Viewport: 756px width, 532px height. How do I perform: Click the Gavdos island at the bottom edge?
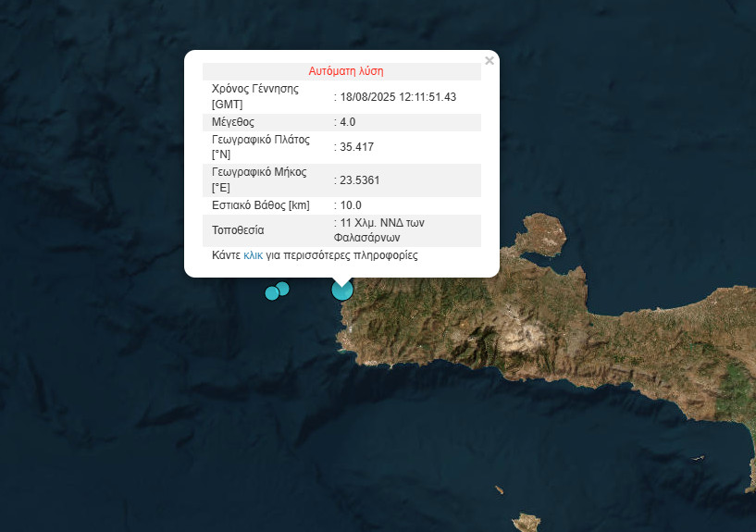pos(527,523)
